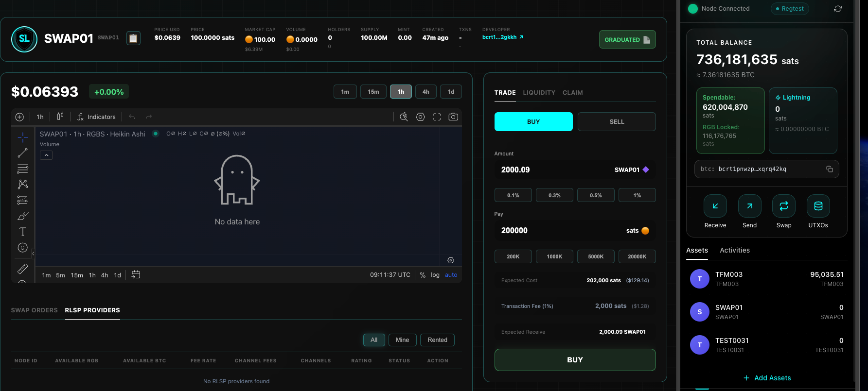Screen dimensions: 868x391
Task: Take a chart snapshot with camera icon
Action: [453, 117]
